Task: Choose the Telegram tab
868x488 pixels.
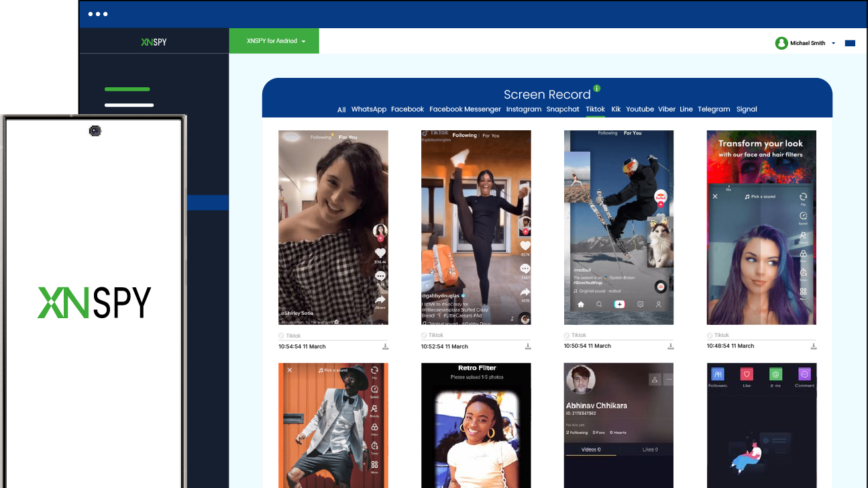Action: click(x=714, y=109)
